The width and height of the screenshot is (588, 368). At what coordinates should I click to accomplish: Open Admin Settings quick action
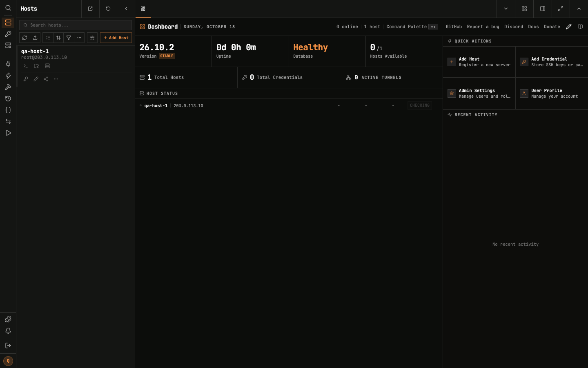[479, 93]
